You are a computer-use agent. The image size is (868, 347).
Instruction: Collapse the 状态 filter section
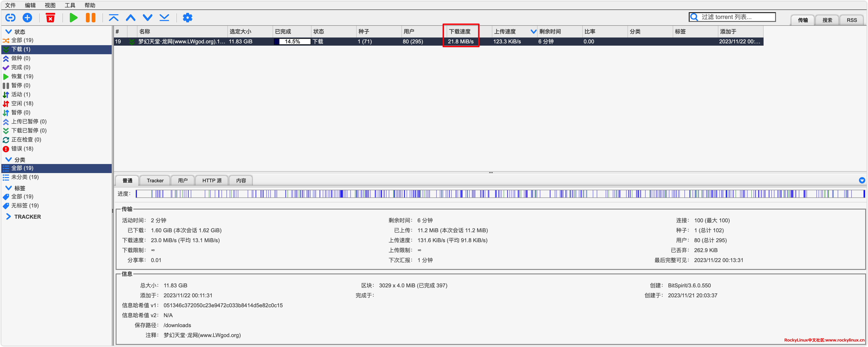(x=8, y=32)
